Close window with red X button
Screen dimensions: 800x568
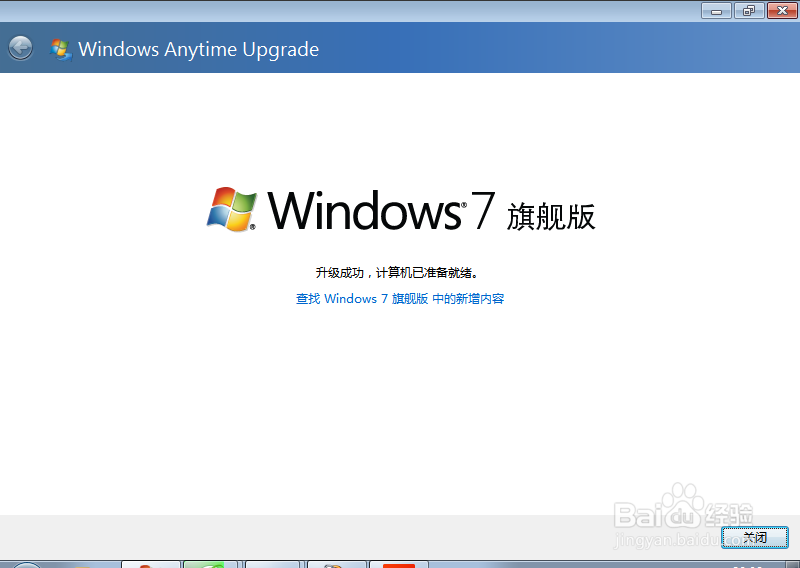pyautogui.click(x=782, y=10)
